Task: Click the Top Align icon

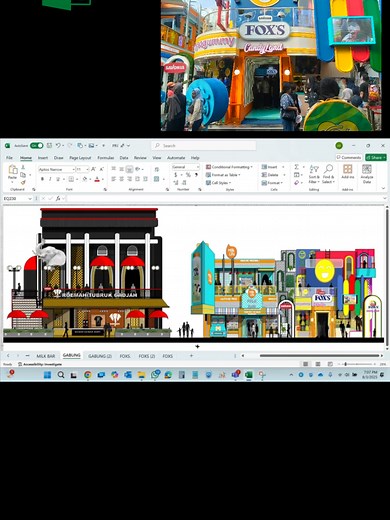Action: pyautogui.click(x=114, y=169)
